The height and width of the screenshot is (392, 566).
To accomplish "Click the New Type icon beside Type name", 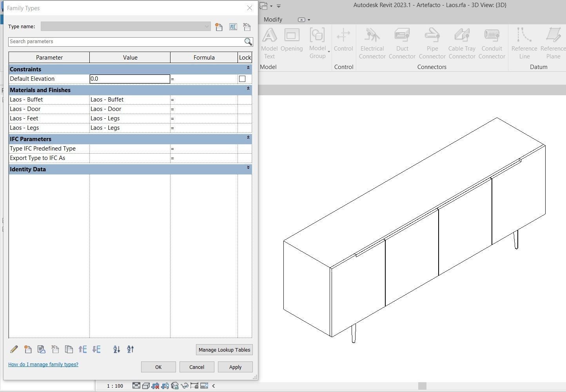I will pos(219,27).
